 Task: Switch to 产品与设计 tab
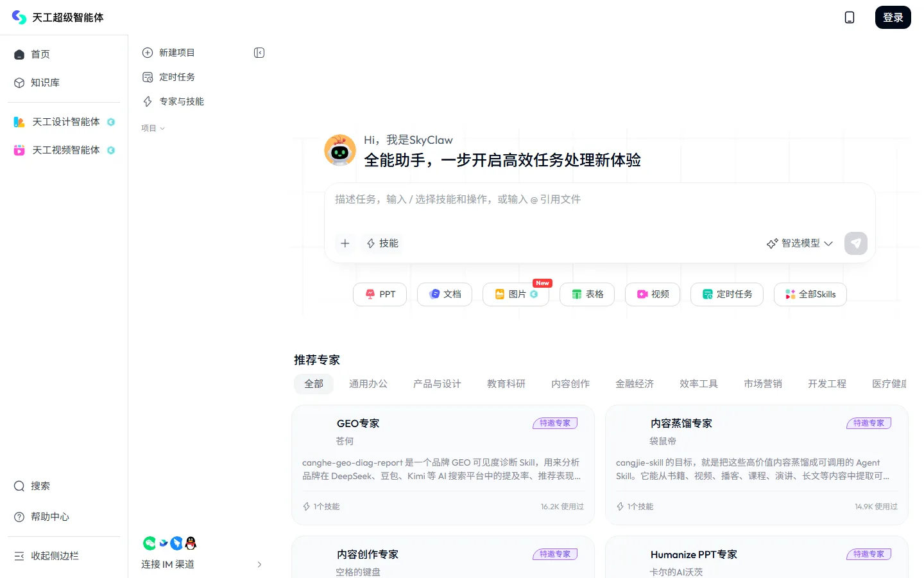pos(437,384)
